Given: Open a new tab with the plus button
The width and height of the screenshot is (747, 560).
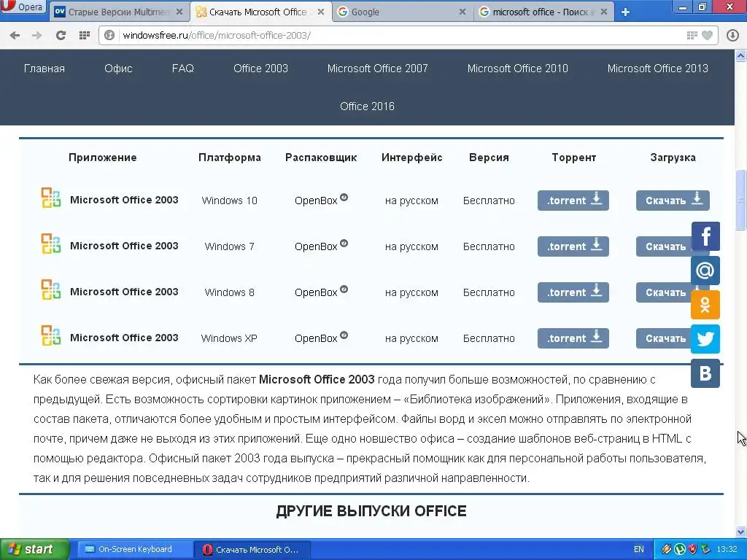Looking at the screenshot, I should point(625,12).
